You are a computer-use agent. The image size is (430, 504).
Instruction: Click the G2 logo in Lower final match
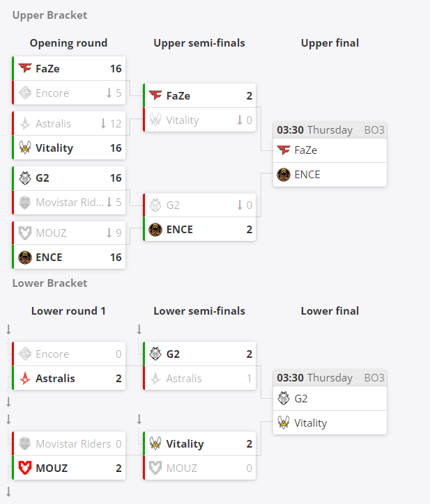coord(284,398)
